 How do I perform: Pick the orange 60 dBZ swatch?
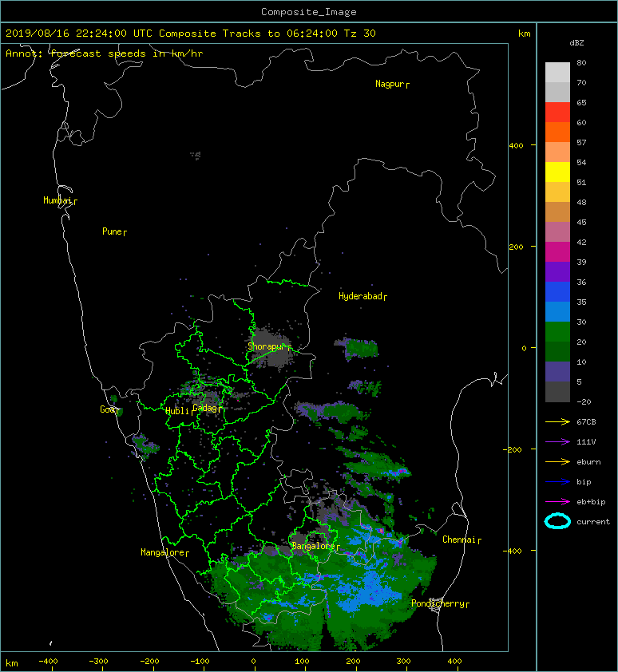[557, 132]
